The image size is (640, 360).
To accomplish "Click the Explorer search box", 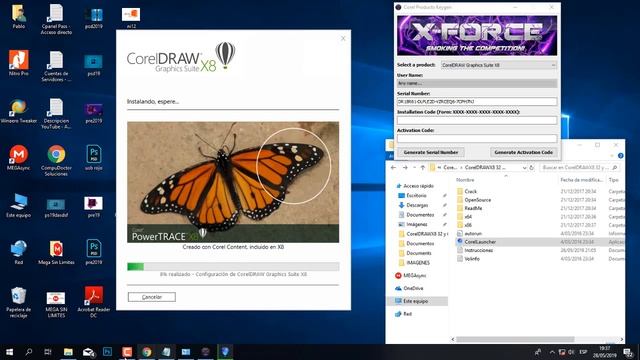I will (x=580, y=167).
